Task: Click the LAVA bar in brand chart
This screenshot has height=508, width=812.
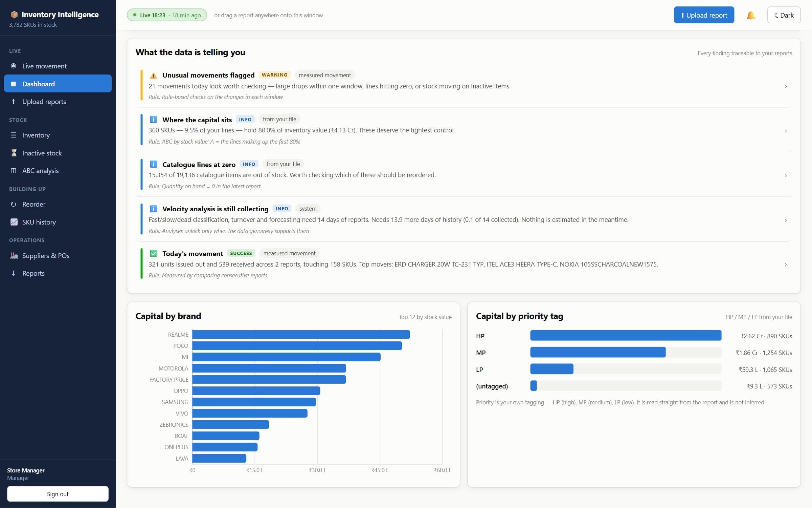Action: pyautogui.click(x=219, y=458)
